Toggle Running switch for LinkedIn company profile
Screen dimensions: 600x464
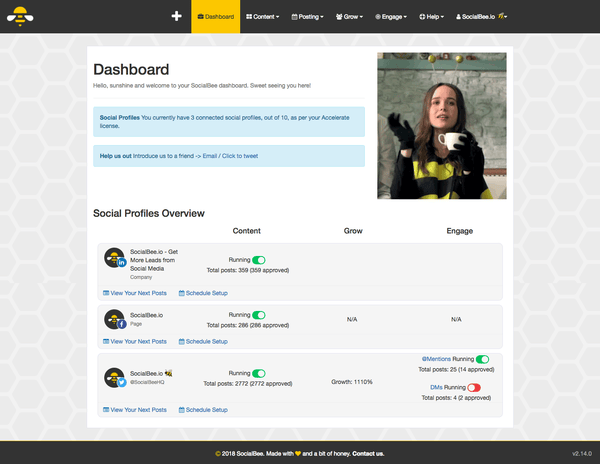click(x=259, y=260)
